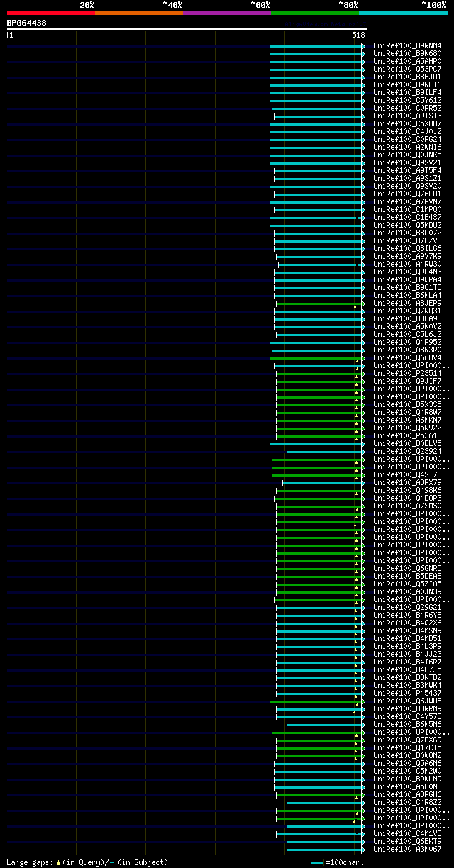
Task: Click the green bar beside UniRef100_Q66HV4
Action: pos(317,357)
